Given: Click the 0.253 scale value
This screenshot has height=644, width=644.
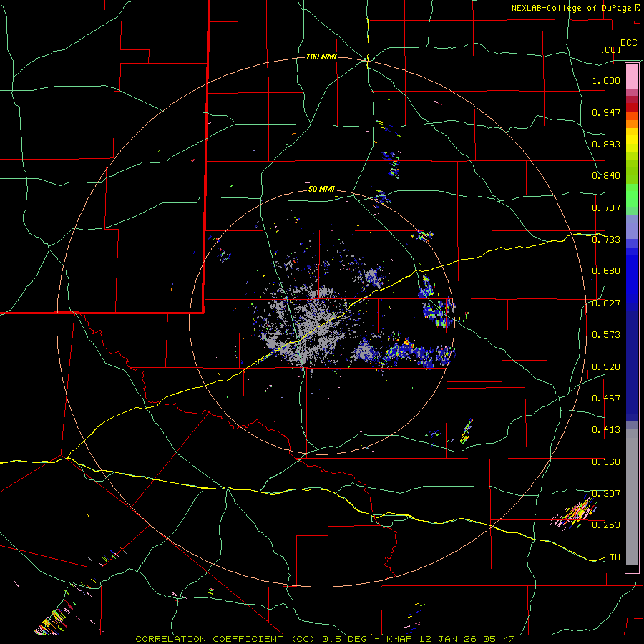Looking at the screenshot, I should (606, 525).
